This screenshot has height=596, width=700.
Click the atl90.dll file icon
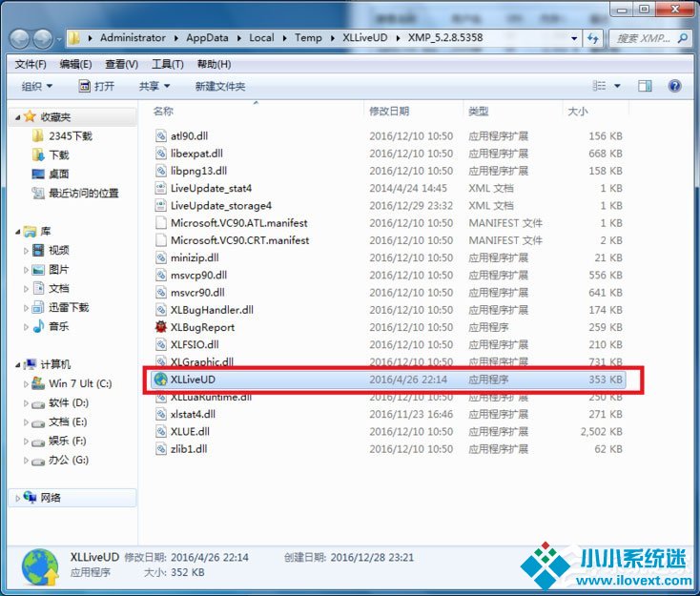(x=161, y=135)
